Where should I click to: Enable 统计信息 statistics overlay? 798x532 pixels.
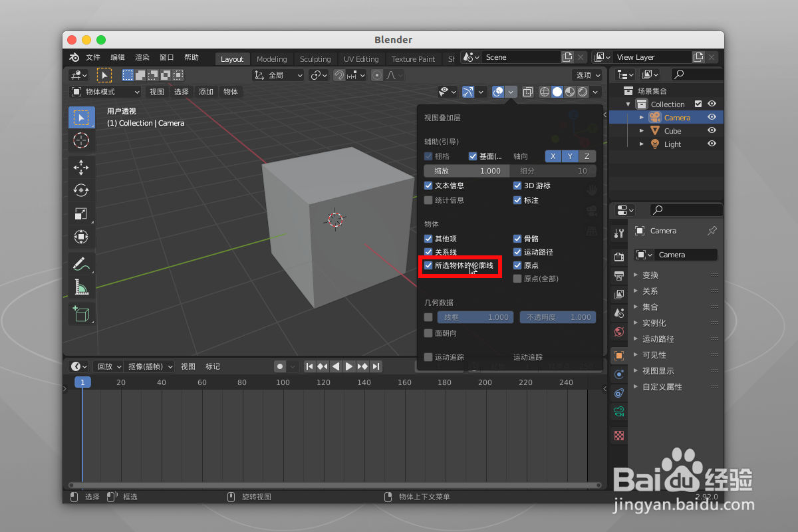[x=428, y=200]
